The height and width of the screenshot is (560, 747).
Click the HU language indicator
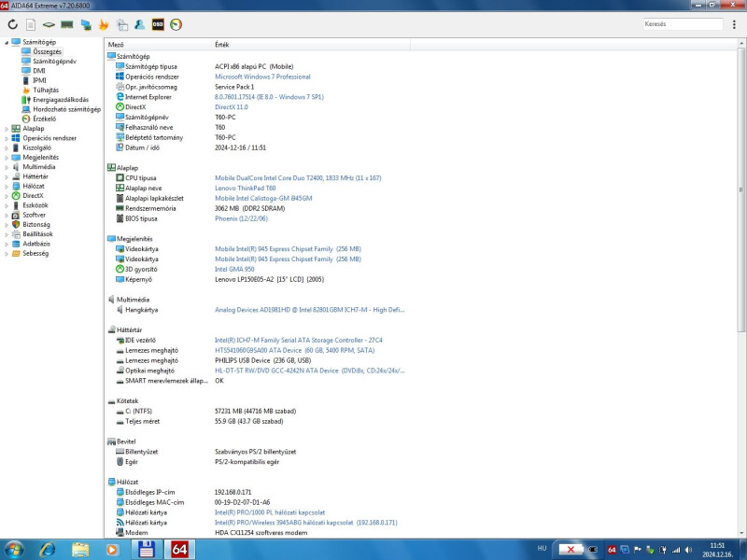pyautogui.click(x=542, y=548)
